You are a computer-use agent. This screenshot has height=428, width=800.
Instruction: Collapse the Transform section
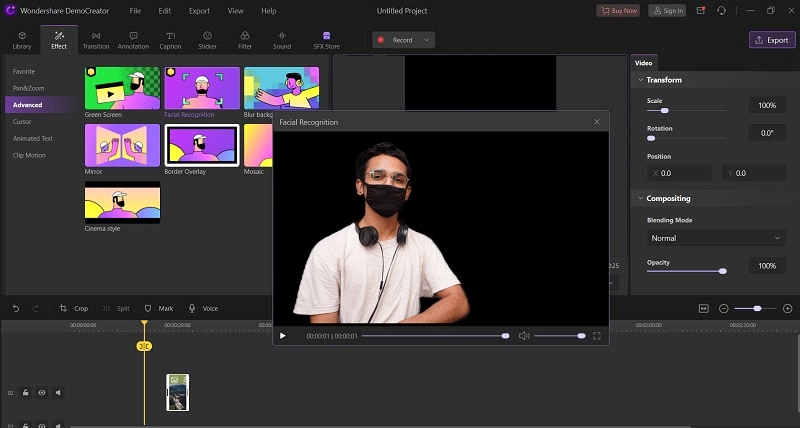click(640, 80)
